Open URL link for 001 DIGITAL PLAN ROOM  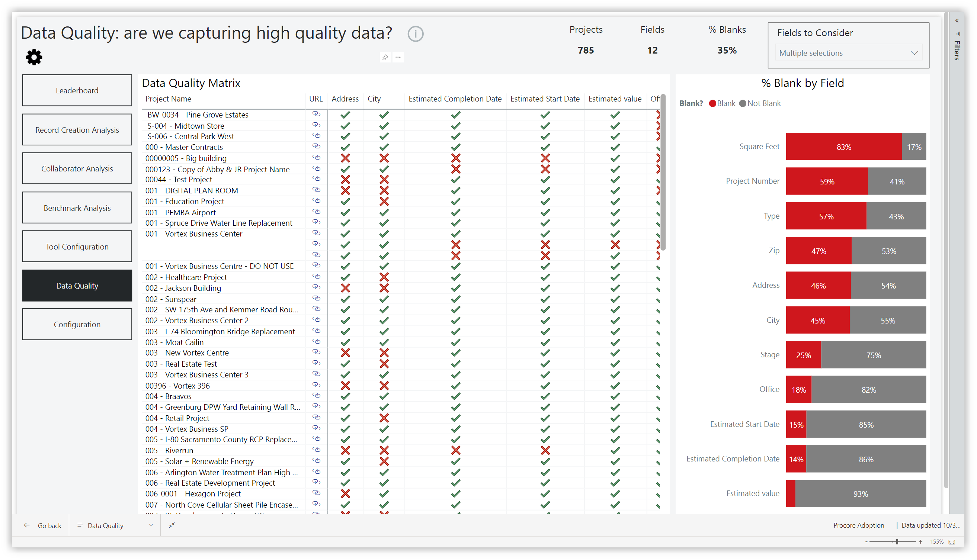(316, 190)
